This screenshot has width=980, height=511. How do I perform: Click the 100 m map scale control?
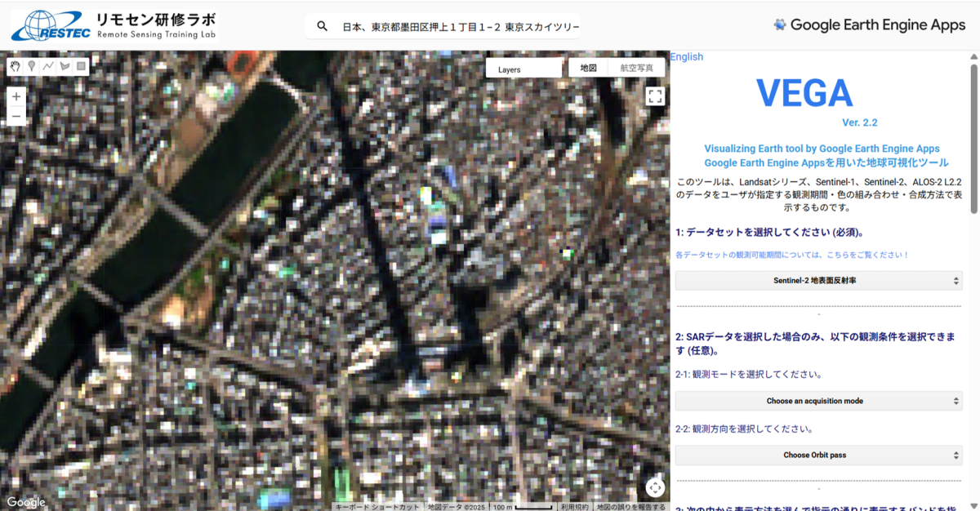(523, 507)
